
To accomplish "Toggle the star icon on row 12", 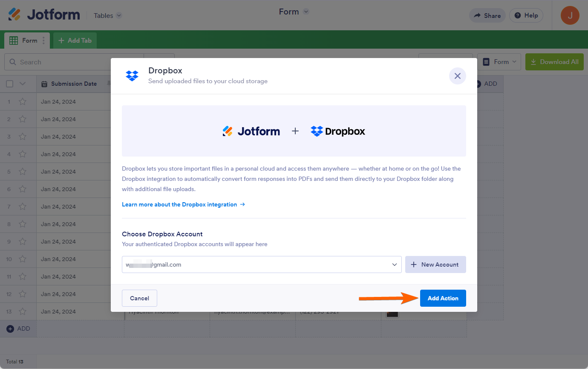I will pos(23,294).
